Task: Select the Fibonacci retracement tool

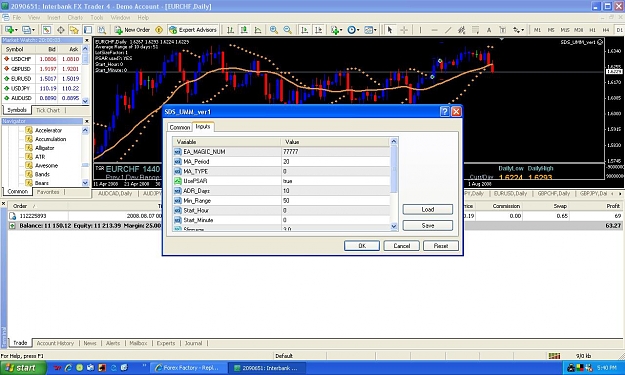Action: 475,30
